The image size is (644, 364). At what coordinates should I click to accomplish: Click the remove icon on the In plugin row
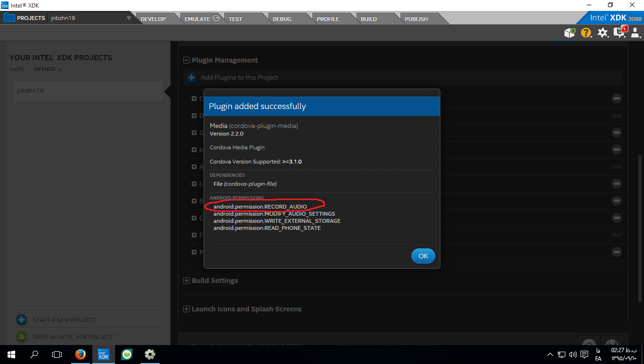click(617, 150)
